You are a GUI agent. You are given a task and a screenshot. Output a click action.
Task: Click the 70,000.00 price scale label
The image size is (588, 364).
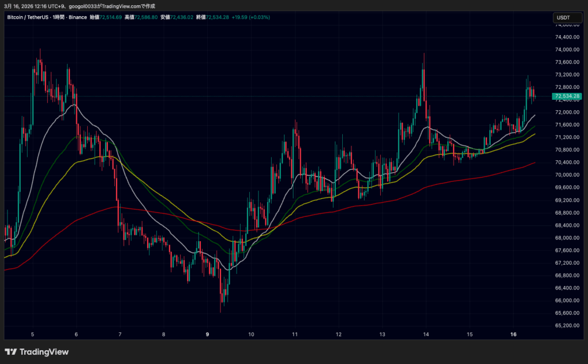(567, 175)
